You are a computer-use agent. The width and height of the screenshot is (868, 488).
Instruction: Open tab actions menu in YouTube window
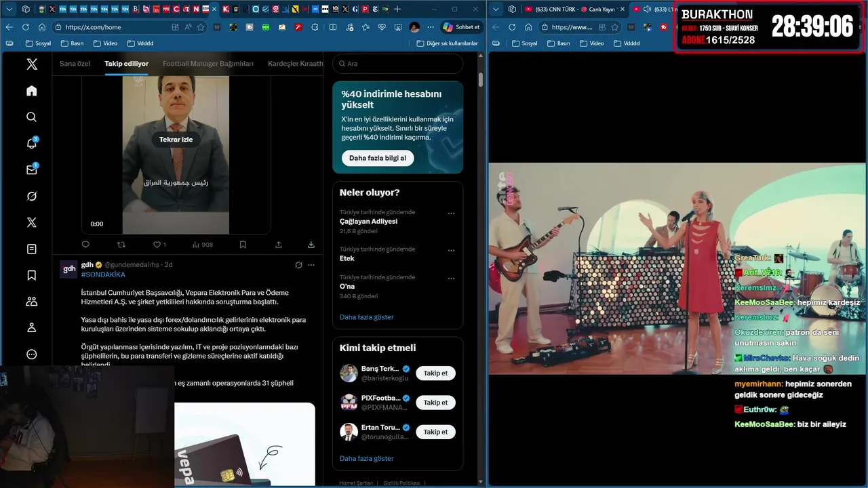tap(496, 9)
